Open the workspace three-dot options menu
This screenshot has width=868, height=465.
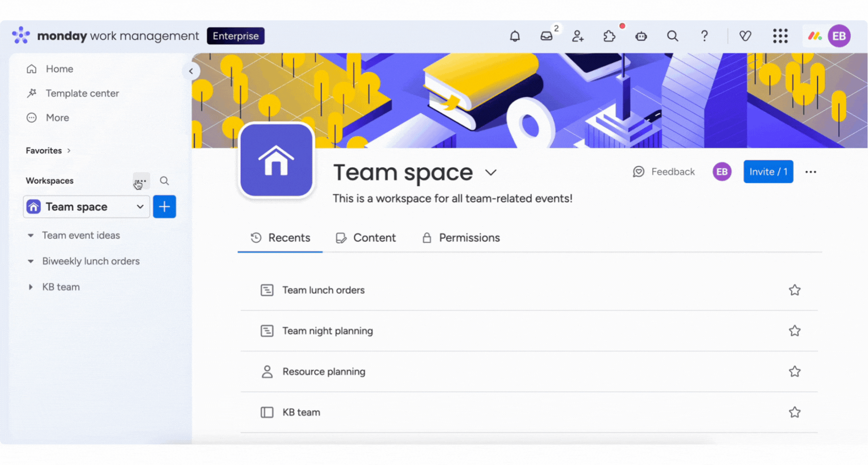click(811, 172)
